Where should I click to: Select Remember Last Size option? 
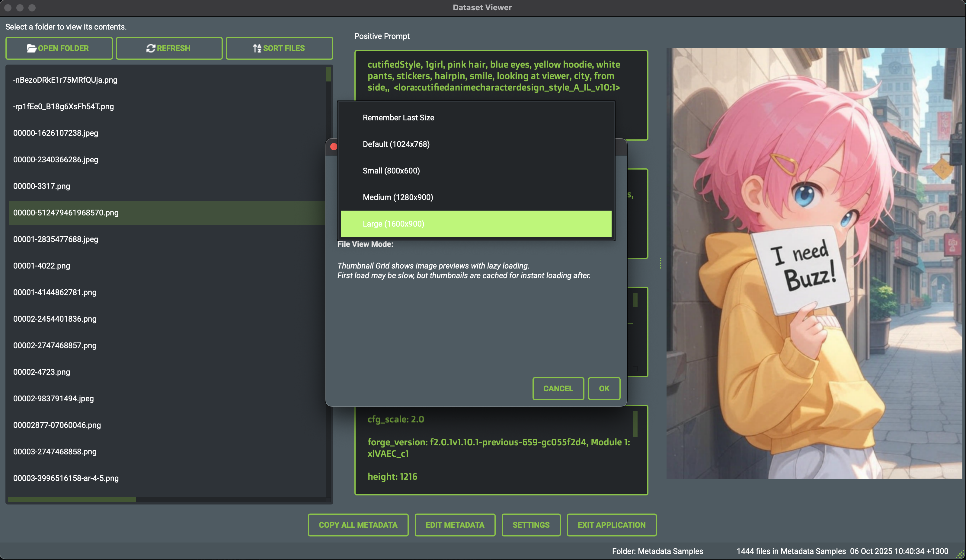(x=398, y=118)
